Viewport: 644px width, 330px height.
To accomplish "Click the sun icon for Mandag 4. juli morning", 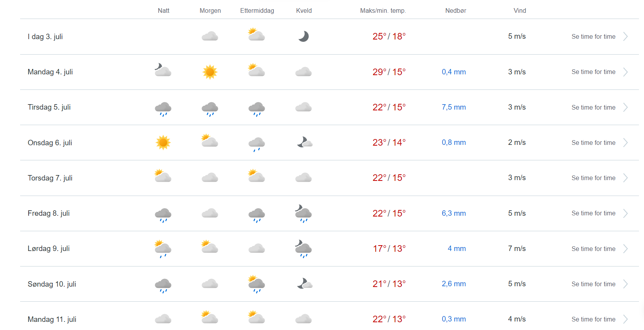I will coord(210,72).
